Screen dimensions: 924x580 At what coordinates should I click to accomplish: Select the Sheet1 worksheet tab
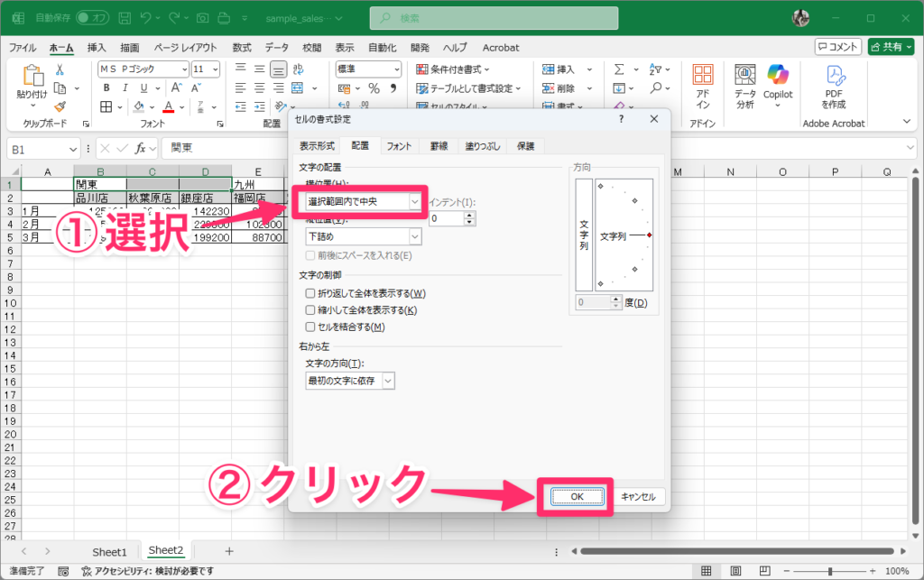coord(109,551)
